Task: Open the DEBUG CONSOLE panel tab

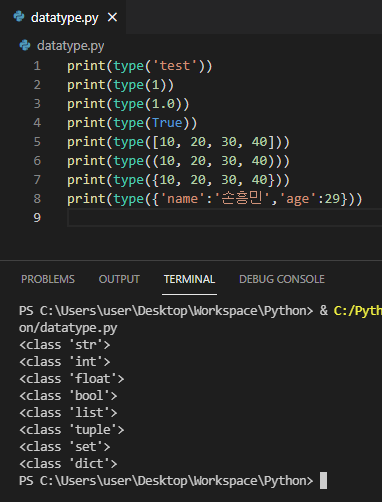Action: click(x=282, y=279)
